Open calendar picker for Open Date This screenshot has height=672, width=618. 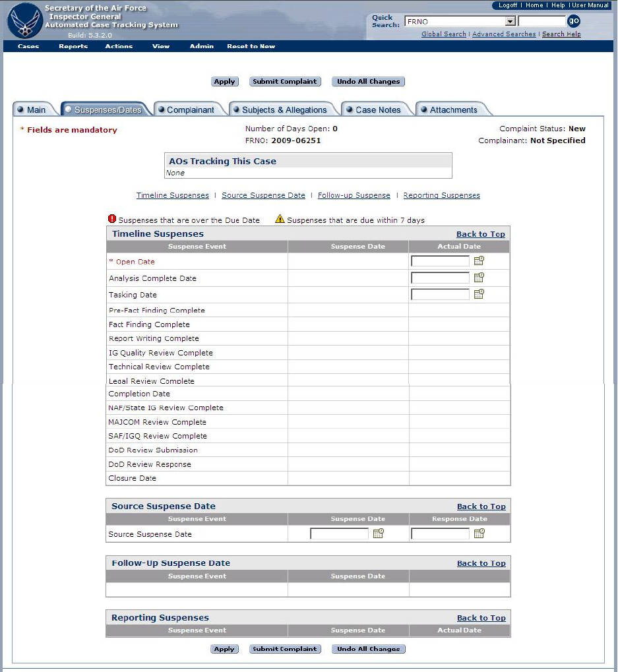click(x=479, y=260)
